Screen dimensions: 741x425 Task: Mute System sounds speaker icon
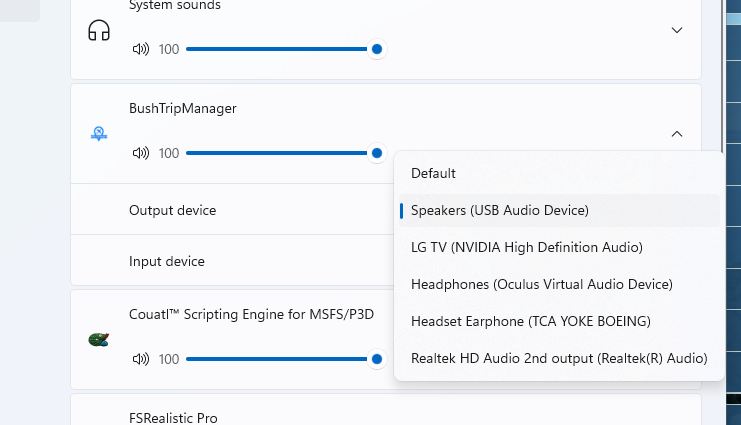[140, 49]
